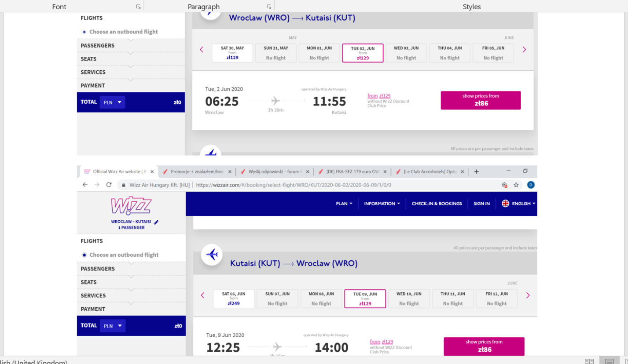Click the padlock icon in the address bar
Screen dimensions: 628x364
click(x=124, y=185)
